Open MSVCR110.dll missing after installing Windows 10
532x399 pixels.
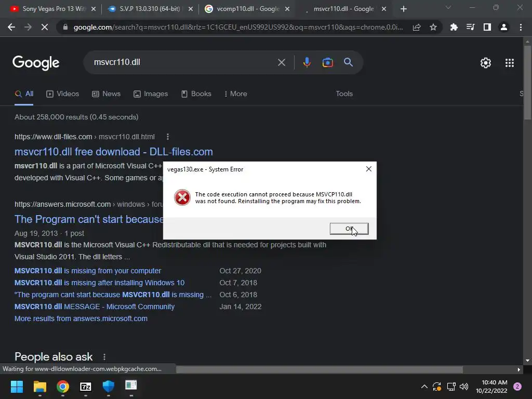click(99, 283)
